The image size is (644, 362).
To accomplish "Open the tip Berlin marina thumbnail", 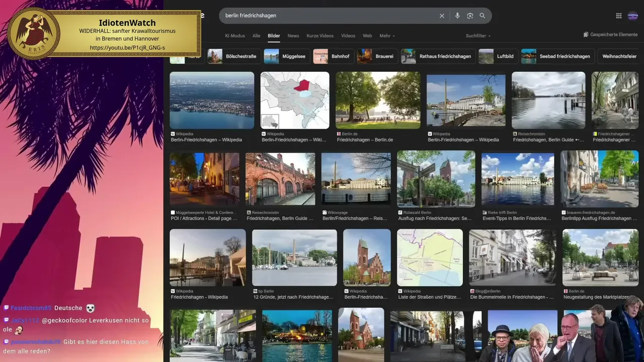I will (x=294, y=258).
